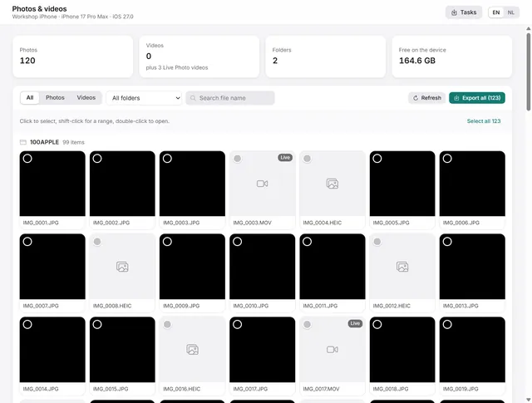532x403 pixels.
Task: Click the Select all 123 link
Action: pos(484,121)
